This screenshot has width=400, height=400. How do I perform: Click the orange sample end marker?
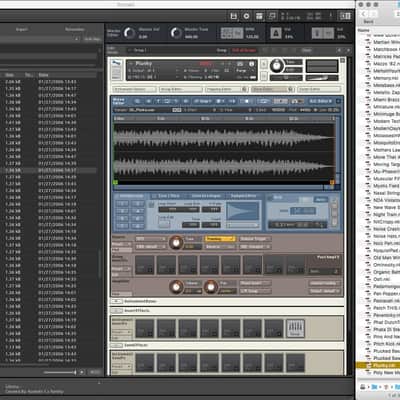332,182
